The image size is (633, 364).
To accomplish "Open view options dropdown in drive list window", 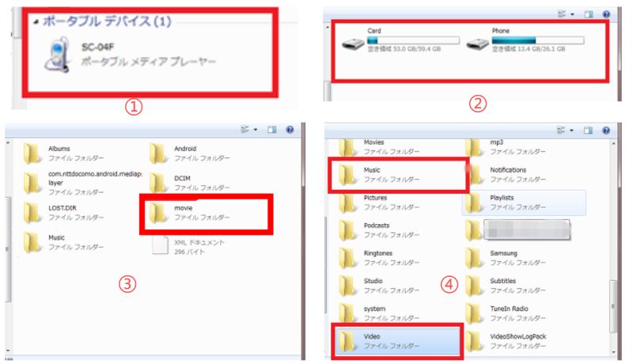I will click(572, 14).
